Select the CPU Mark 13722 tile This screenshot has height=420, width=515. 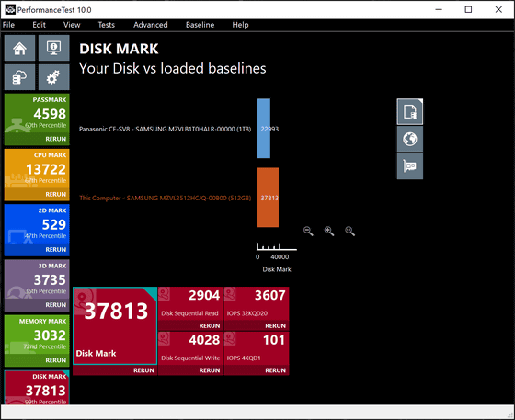tap(37, 169)
